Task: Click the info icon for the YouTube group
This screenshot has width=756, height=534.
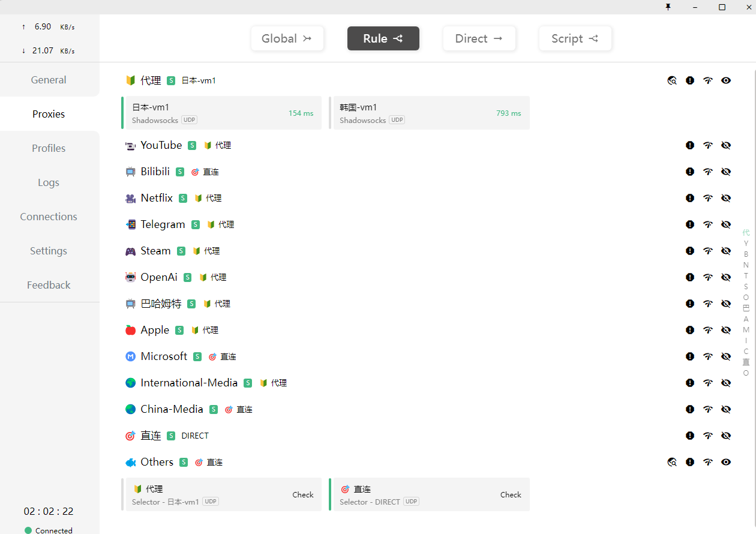Action: point(690,145)
